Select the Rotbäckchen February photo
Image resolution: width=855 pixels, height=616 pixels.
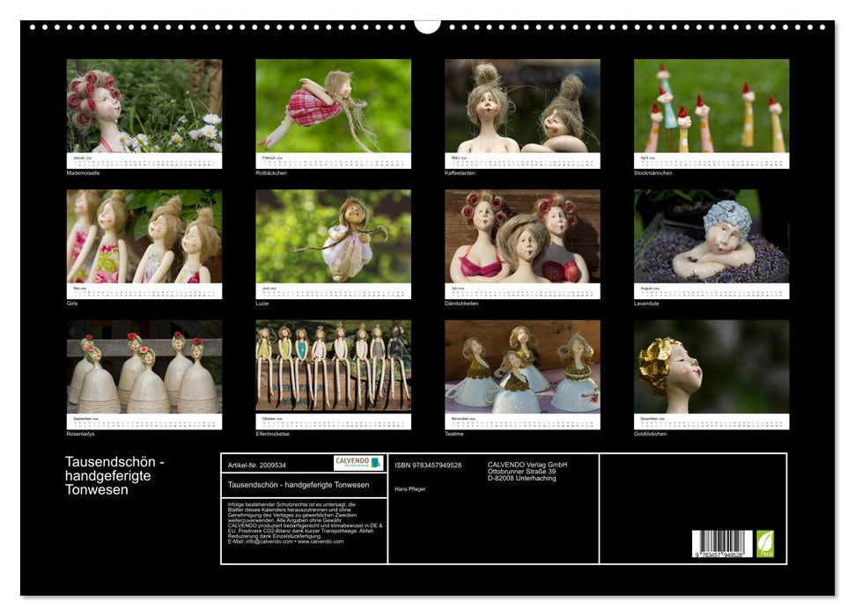[x=333, y=106]
